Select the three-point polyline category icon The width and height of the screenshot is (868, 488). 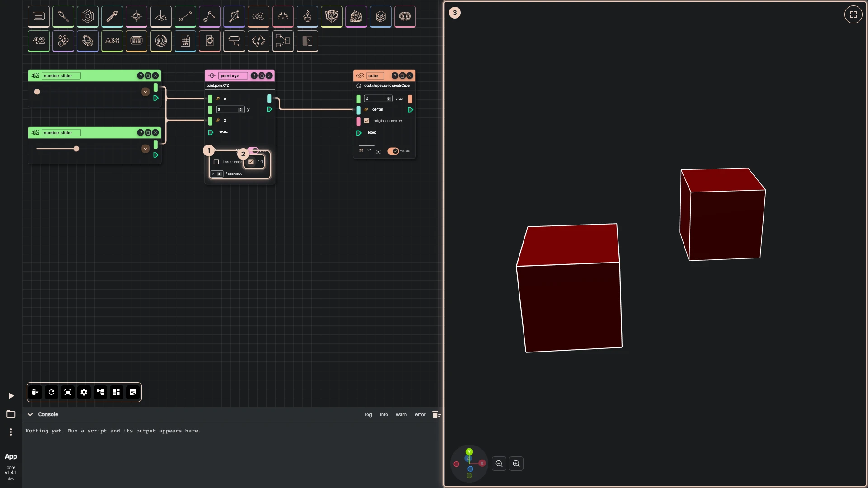pos(210,16)
